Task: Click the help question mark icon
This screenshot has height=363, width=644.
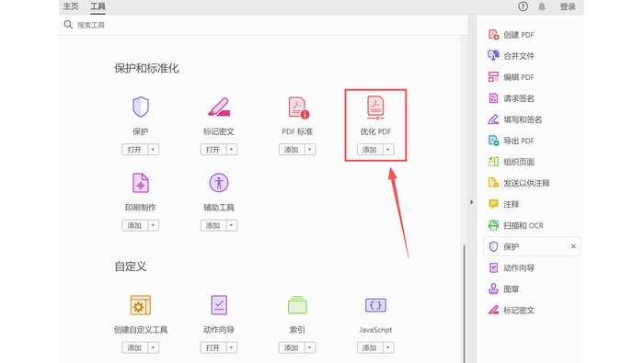Action: pyautogui.click(x=523, y=6)
